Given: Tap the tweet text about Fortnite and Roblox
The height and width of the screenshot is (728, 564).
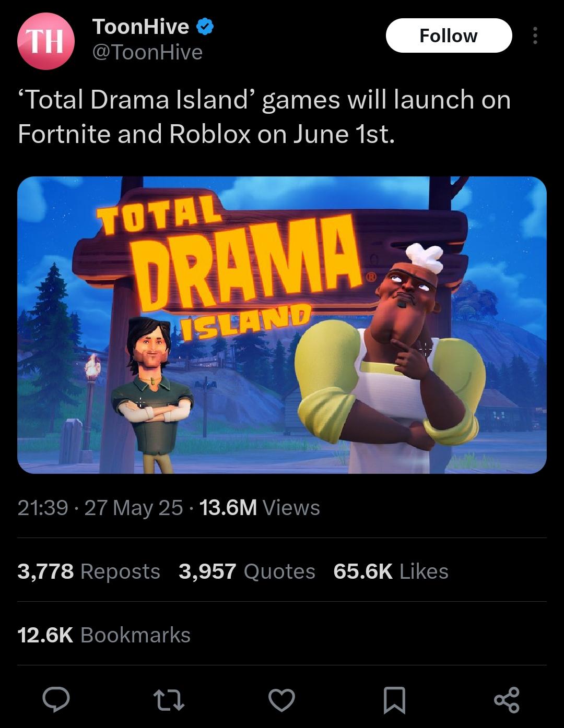Looking at the screenshot, I should coord(264,116).
